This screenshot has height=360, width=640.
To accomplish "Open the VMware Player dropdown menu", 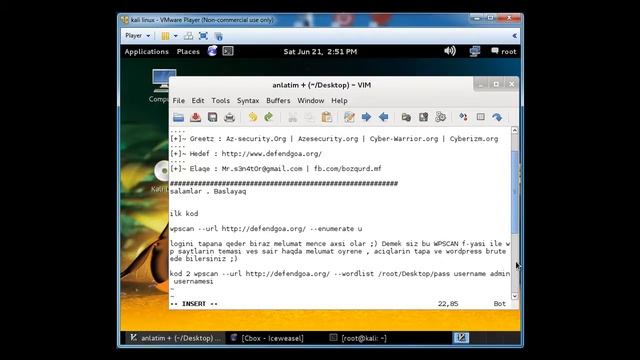I will (138, 36).
